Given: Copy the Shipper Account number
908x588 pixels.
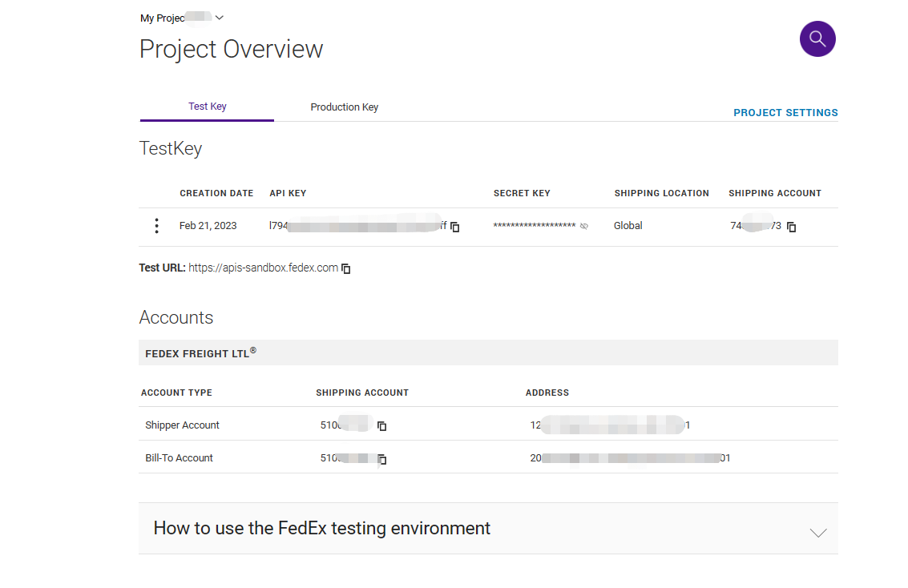Looking at the screenshot, I should coord(382,426).
